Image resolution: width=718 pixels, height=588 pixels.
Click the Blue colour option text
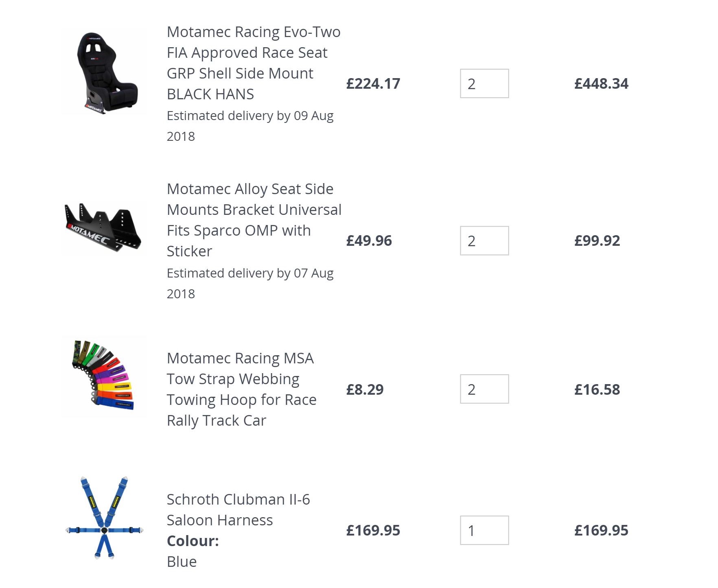182,562
